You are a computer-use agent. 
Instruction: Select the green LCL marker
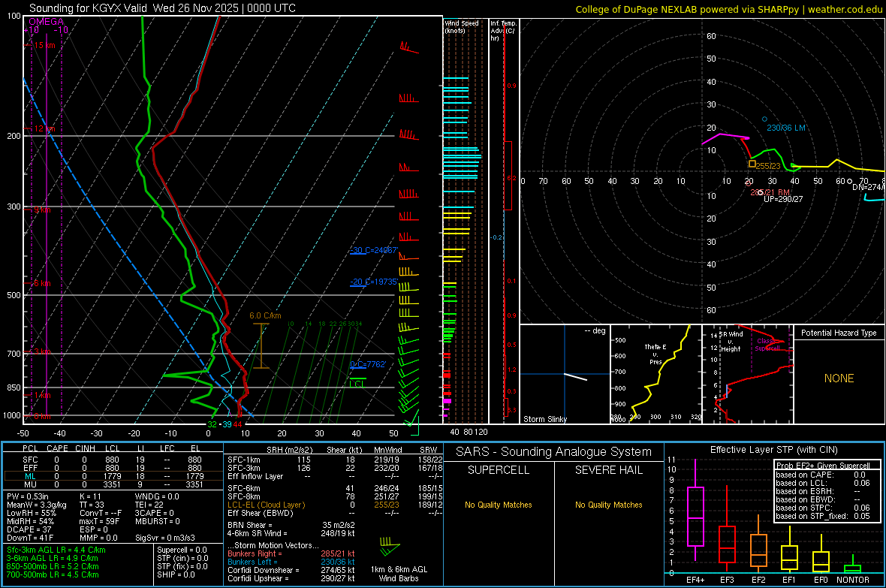[357, 383]
